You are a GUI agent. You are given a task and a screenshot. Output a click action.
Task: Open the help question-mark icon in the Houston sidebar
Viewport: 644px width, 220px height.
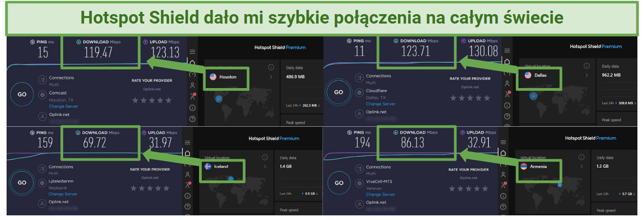coord(192,119)
